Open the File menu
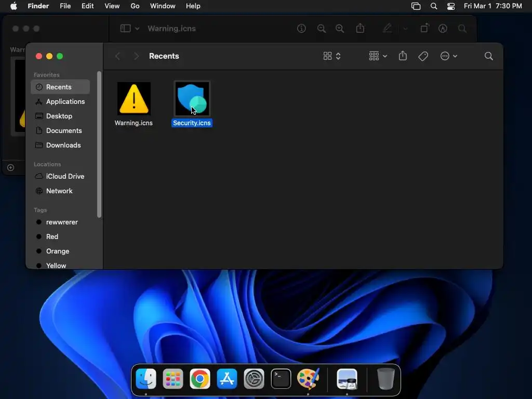 (x=65, y=6)
